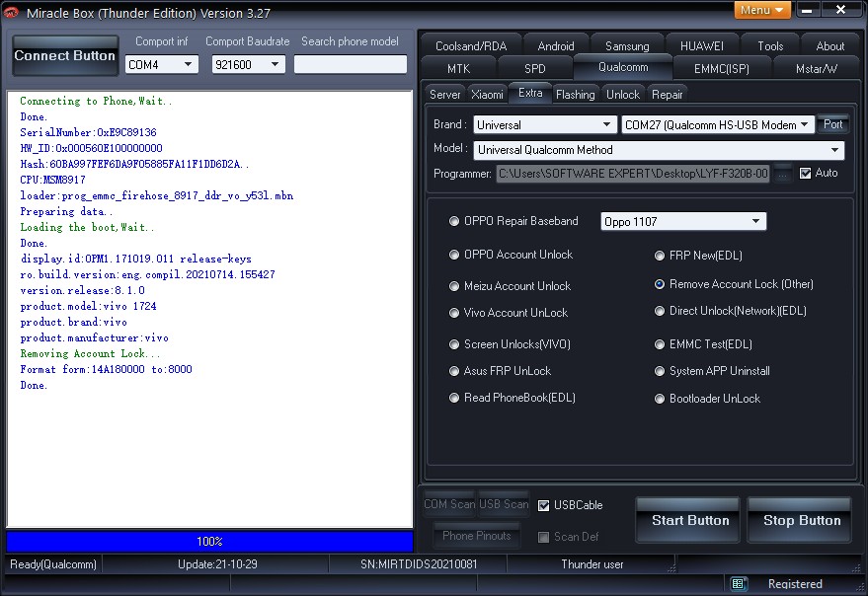Expand the COM27 Qualcomm HS-USB port dropdown
This screenshot has height=596, width=868.
point(718,124)
